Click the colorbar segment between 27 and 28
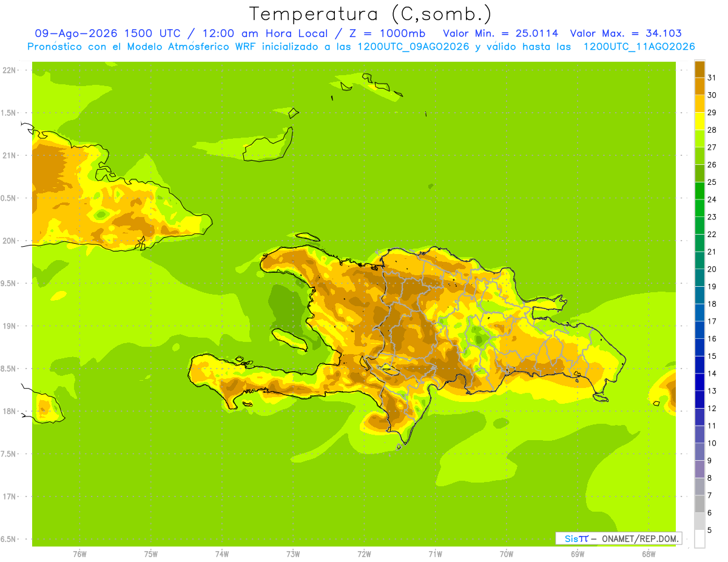The image size is (728, 562). point(699,139)
